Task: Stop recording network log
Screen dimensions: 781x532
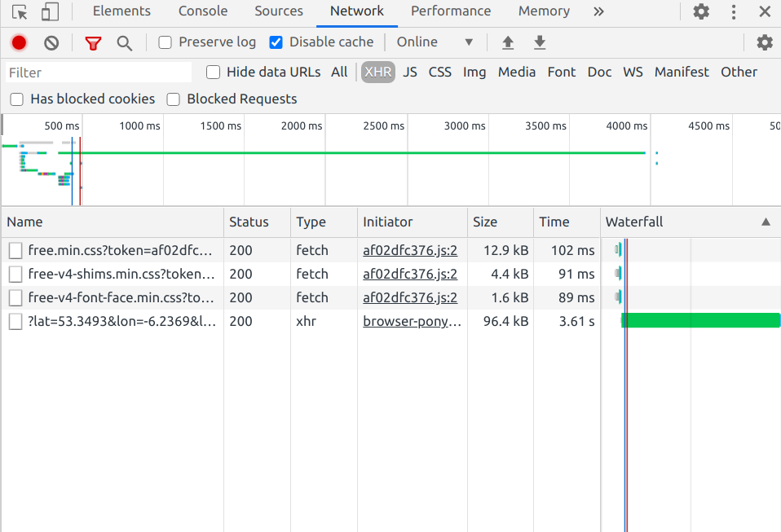Action: (x=20, y=43)
